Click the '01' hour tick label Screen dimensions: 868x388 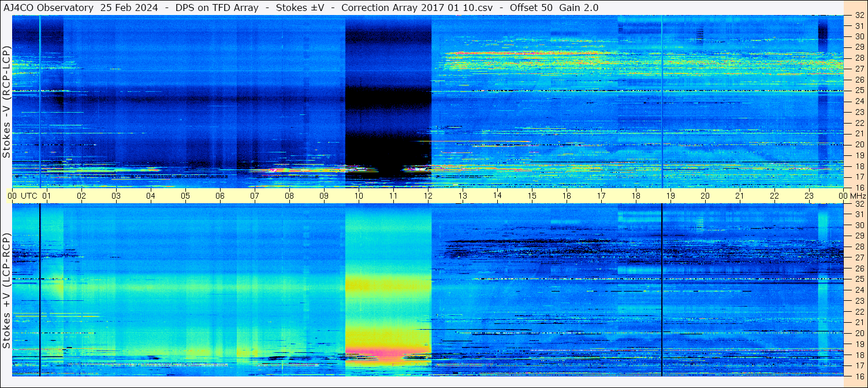(47, 196)
